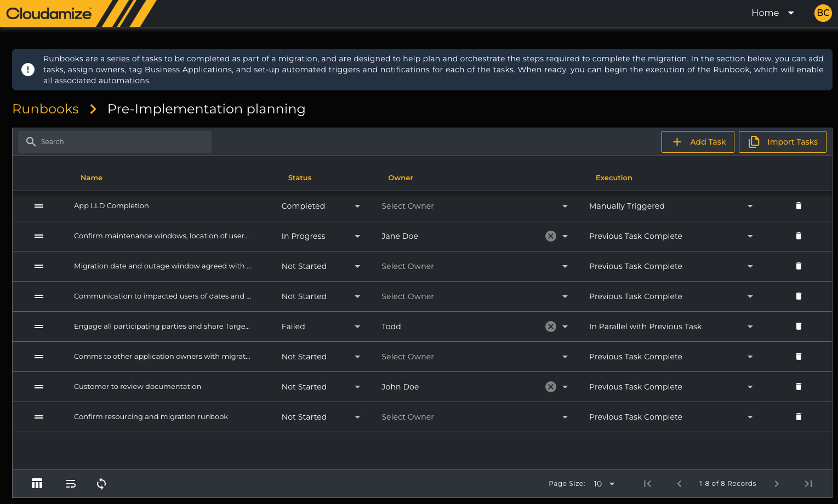
Task: Delete the Engage all participating parties task
Action: coord(799,327)
